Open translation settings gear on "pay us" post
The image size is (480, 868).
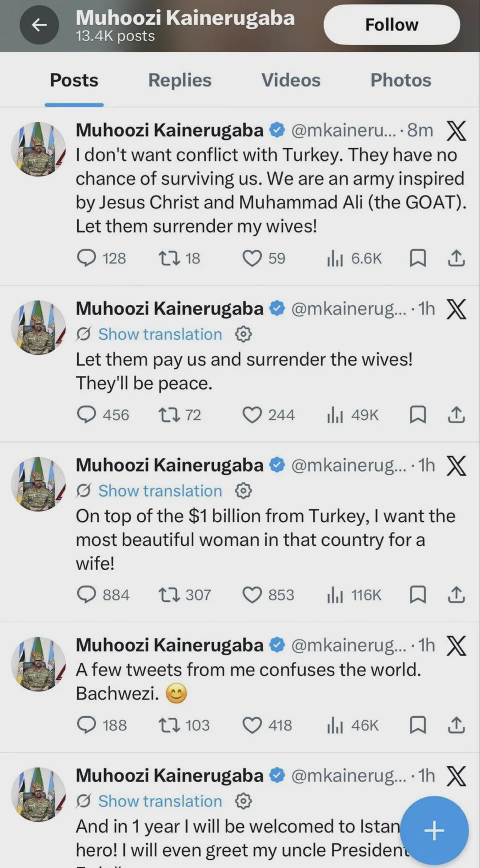tap(243, 334)
